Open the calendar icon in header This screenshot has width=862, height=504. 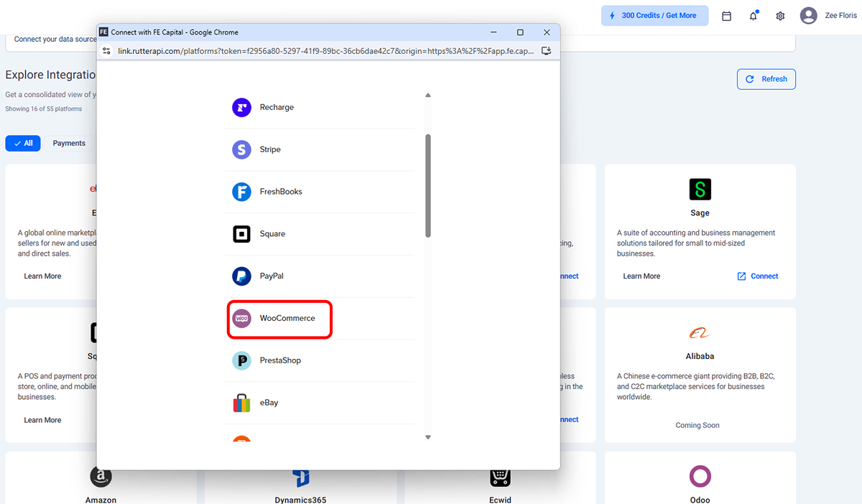[x=726, y=16]
